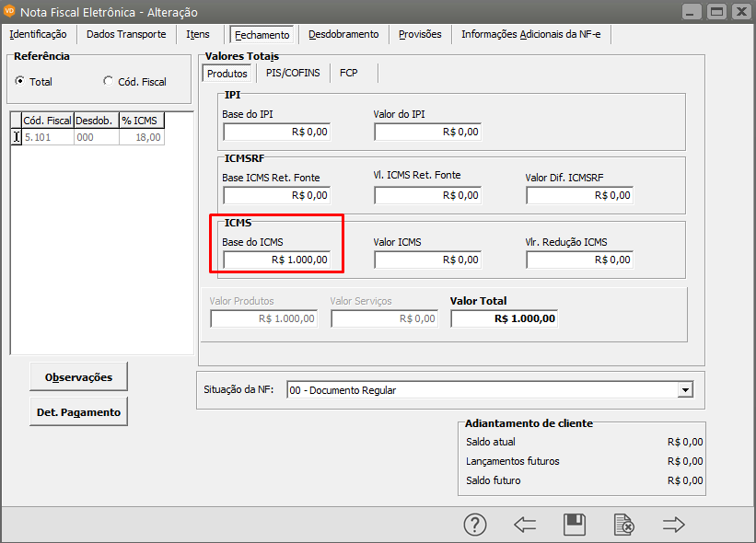756x543 pixels.
Task: Switch to the Identificação tab
Action: coord(38,34)
